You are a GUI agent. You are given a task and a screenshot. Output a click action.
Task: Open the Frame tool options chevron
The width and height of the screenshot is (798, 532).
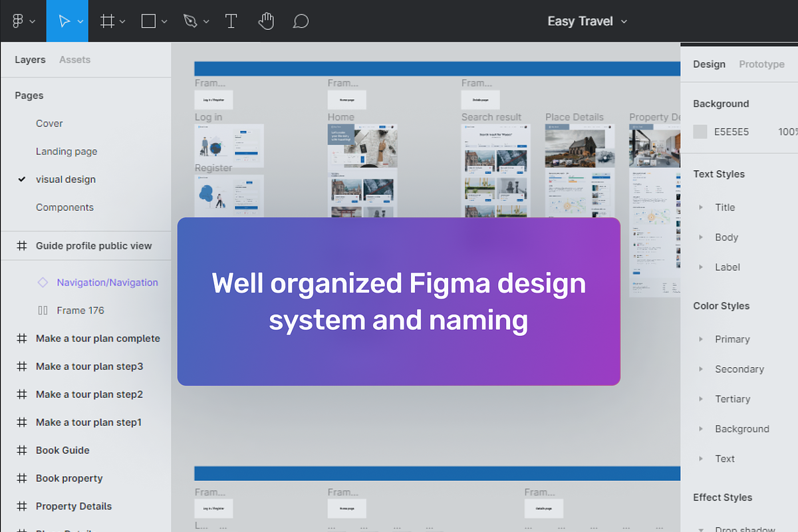(122, 21)
